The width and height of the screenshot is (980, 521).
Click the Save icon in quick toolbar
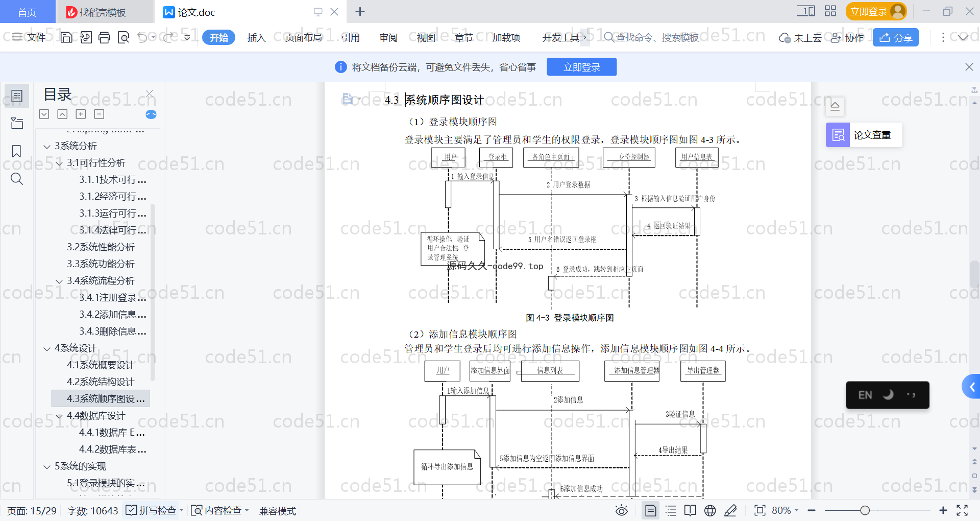tap(66, 37)
